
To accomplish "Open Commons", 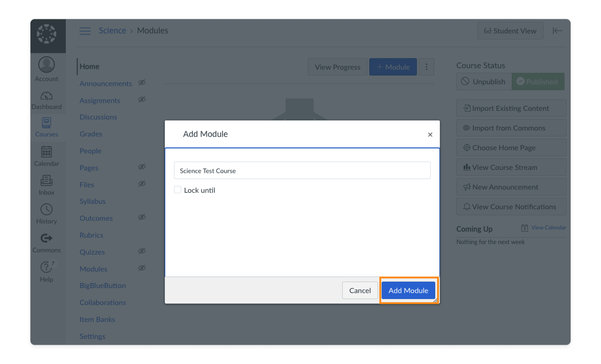I will [46, 243].
